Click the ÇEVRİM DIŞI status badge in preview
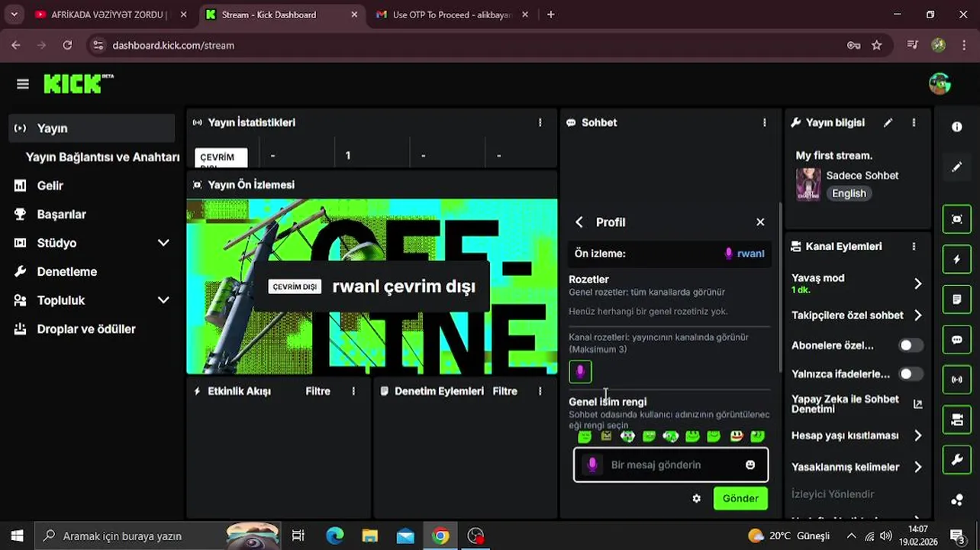Image resolution: width=980 pixels, height=550 pixels. click(x=295, y=286)
